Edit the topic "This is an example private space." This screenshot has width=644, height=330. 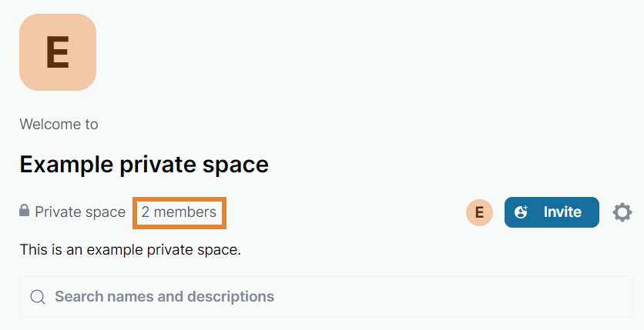[130, 250]
